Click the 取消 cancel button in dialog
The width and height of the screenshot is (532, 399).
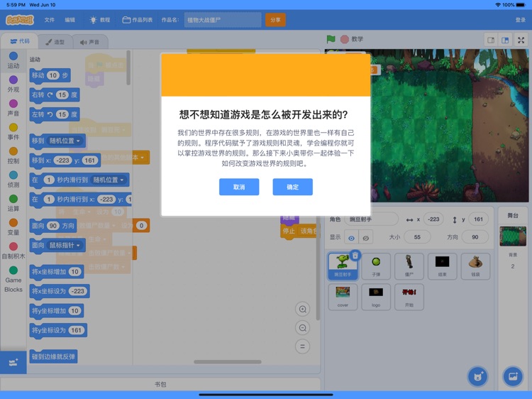tap(239, 187)
